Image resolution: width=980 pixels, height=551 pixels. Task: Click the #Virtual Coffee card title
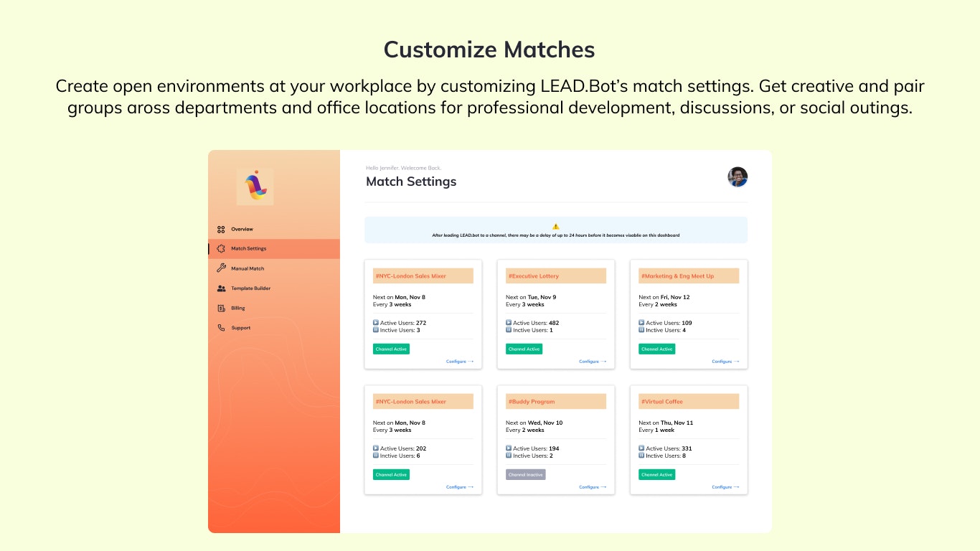coord(662,402)
